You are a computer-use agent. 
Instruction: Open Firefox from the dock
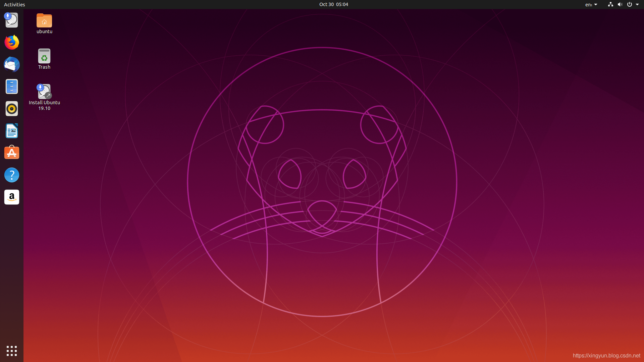click(12, 43)
